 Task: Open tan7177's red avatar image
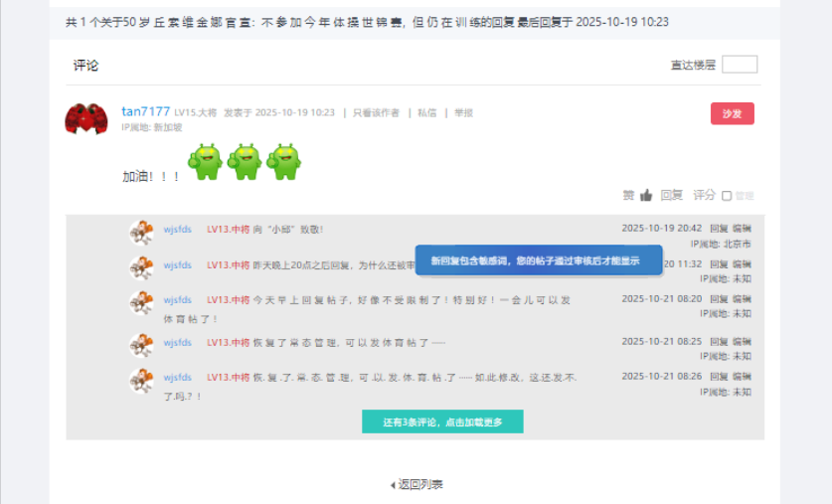tap(85, 119)
